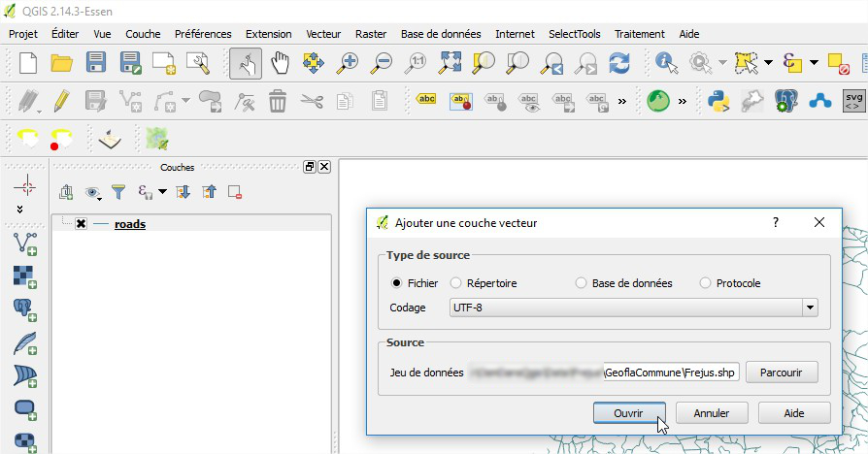868x454 pixels.
Task: Expand the overflow chevron after green globe
Action: (x=682, y=101)
